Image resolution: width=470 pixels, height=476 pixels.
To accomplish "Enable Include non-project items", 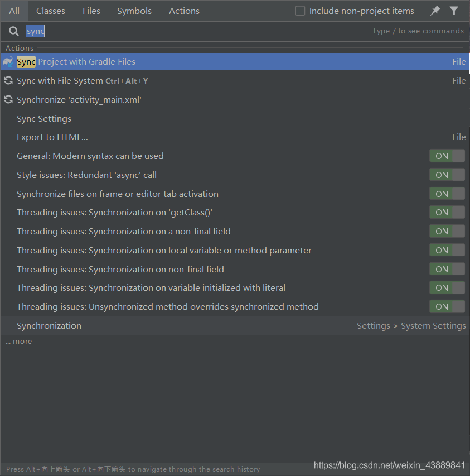I will (x=300, y=11).
